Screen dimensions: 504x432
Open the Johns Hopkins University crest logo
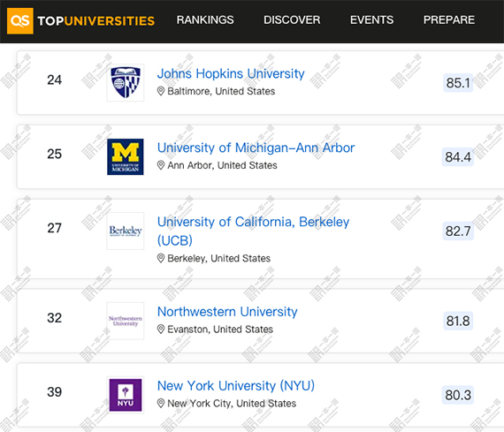pos(126,82)
